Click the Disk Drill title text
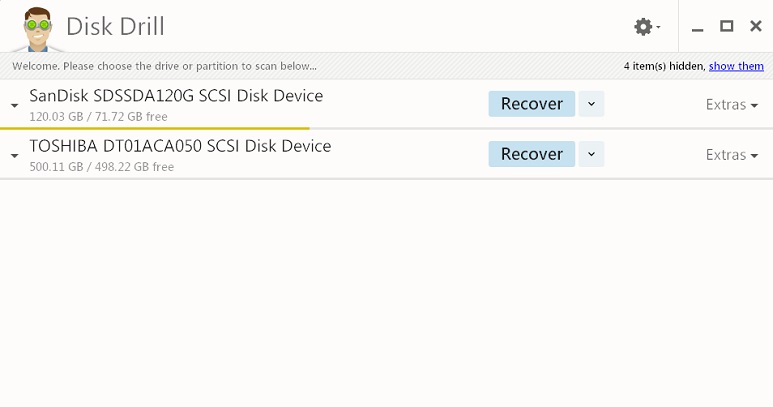Screen dimensions: 773x407 tap(115, 27)
